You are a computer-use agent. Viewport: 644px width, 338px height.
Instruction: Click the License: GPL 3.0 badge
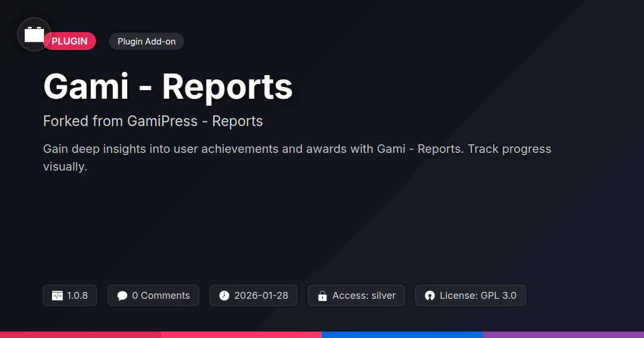point(471,296)
